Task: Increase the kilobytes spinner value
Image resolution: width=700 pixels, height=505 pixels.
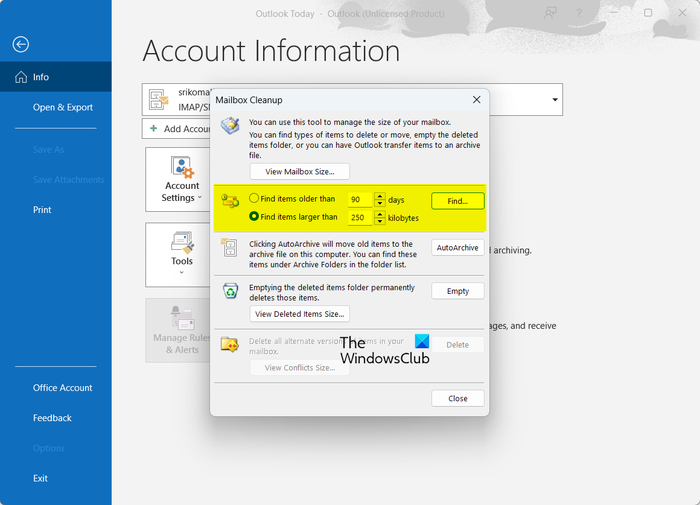Action: (379, 214)
